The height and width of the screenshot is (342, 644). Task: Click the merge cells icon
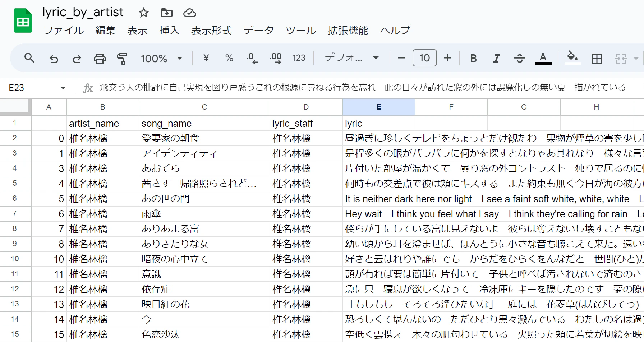point(621,58)
